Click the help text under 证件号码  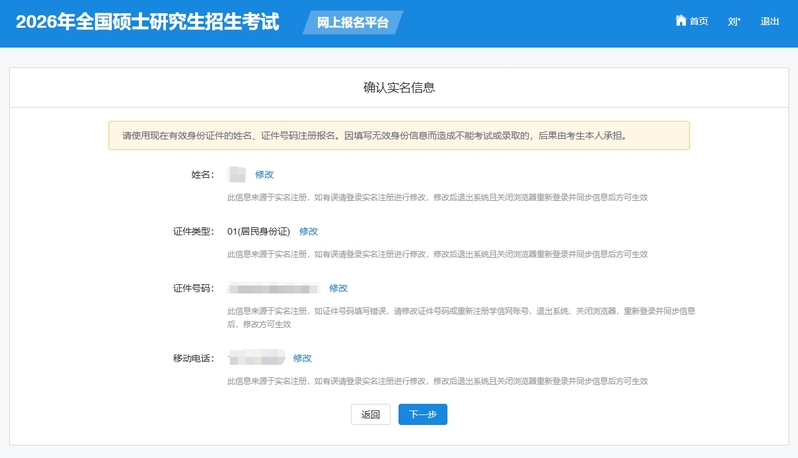point(460,317)
